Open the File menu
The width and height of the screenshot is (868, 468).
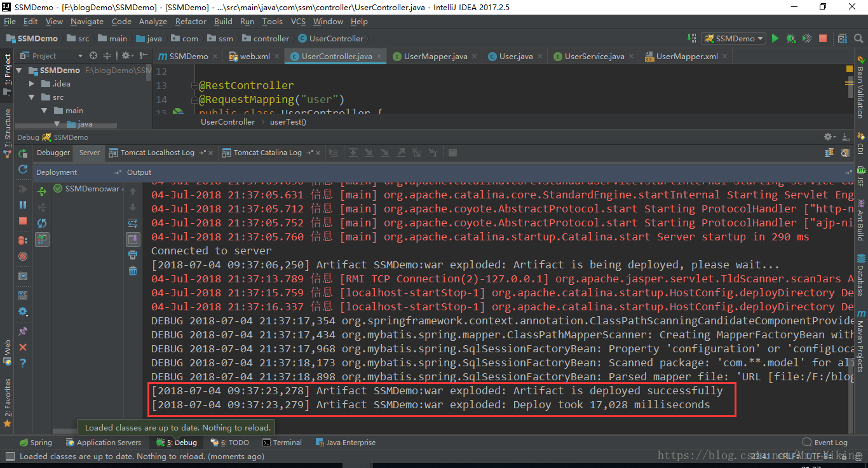coord(10,22)
